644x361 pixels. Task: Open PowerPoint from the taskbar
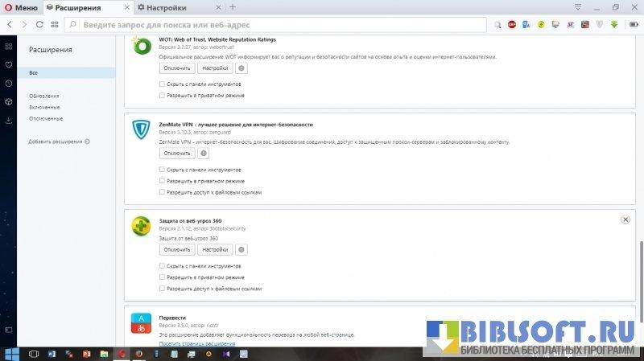(87, 354)
